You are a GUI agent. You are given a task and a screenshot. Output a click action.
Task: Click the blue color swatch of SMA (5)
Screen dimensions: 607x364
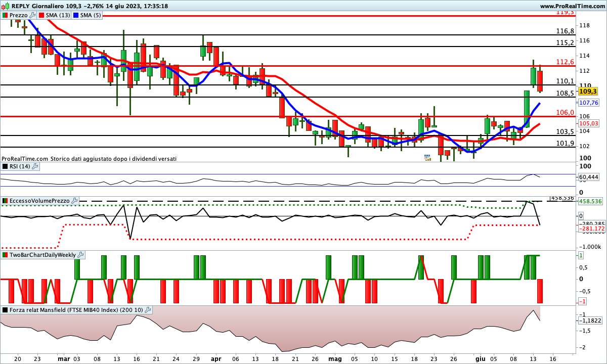(x=76, y=15)
